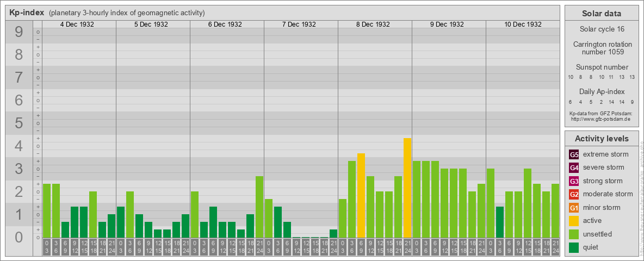Open the gfz-potsdam.de link

click(601, 119)
